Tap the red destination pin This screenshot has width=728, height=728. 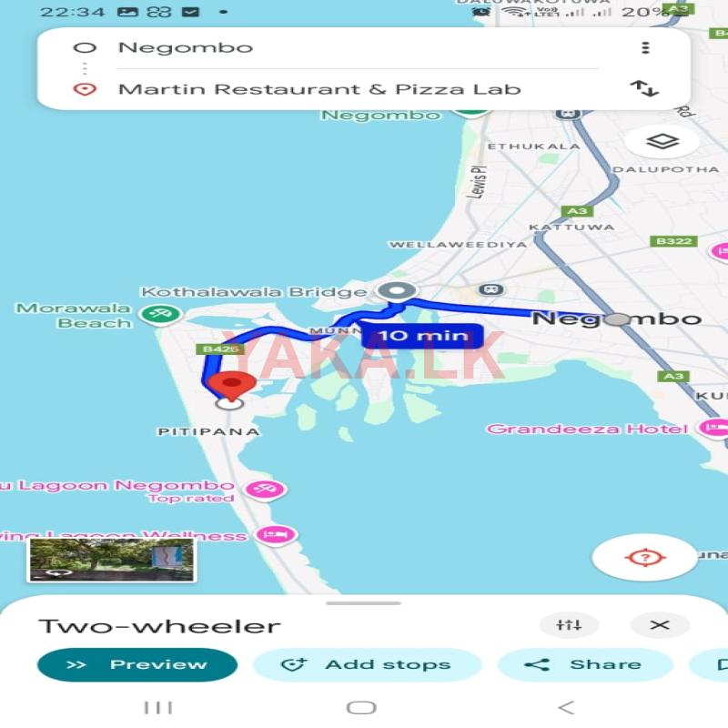point(232,386)
